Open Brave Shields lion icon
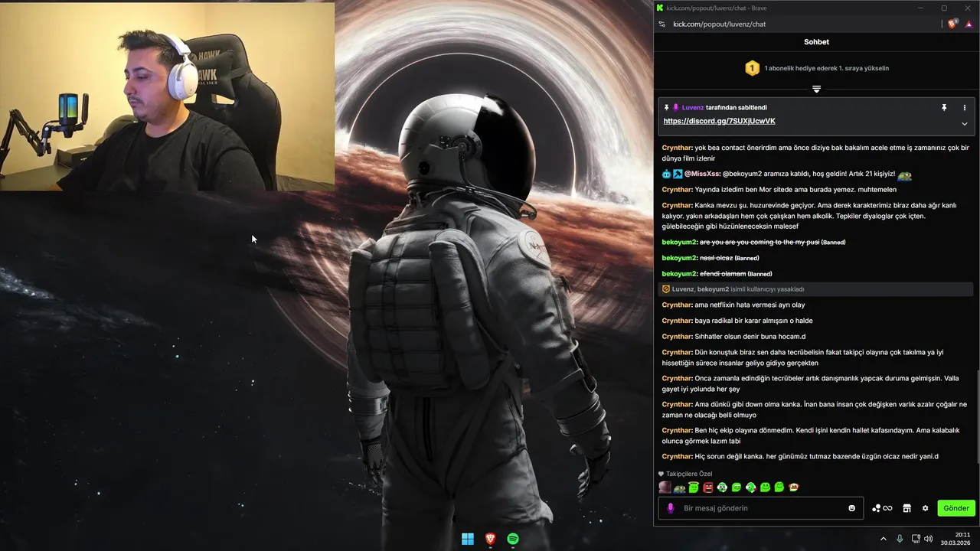Viewport: 980px width, 551px height. 952,24
